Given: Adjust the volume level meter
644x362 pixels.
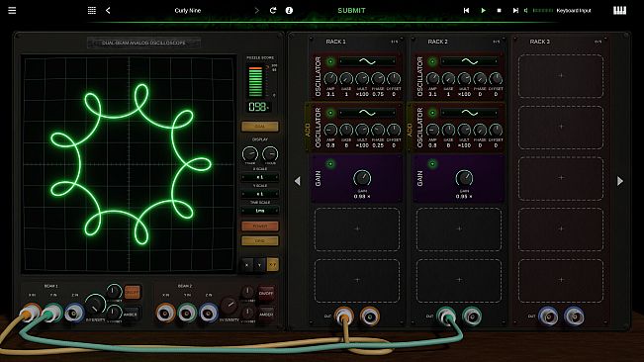Looking at the screenshot, I should coord(542,10).
